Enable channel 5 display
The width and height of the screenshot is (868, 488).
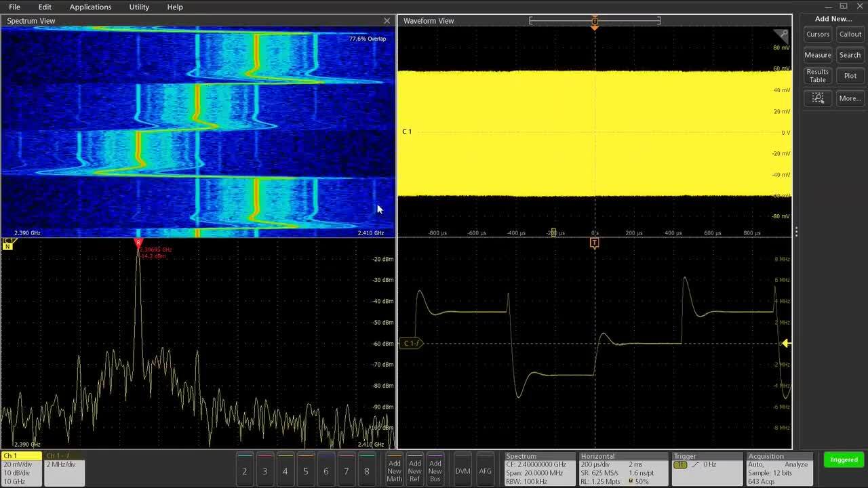pos(306,470)
